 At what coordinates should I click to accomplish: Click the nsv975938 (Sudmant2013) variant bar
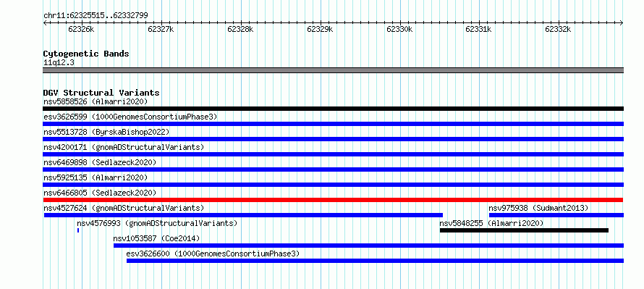click(x=556, y=215)
